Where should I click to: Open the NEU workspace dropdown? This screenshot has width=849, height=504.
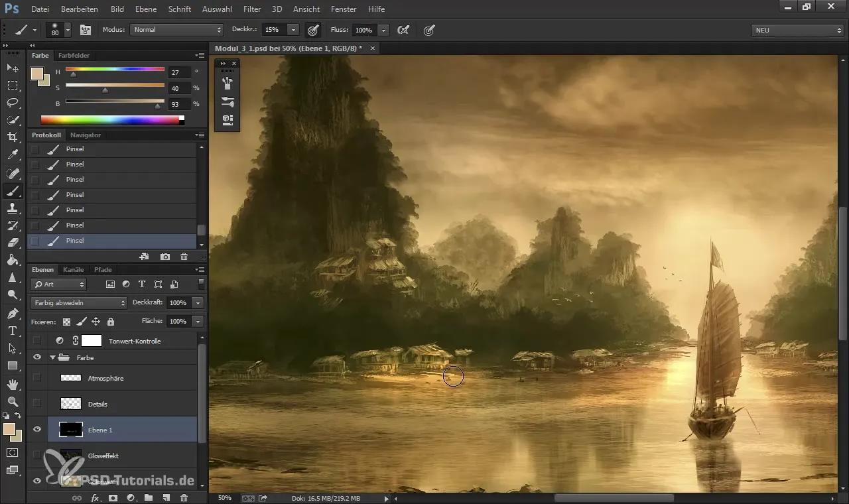[x=798, y=30]
